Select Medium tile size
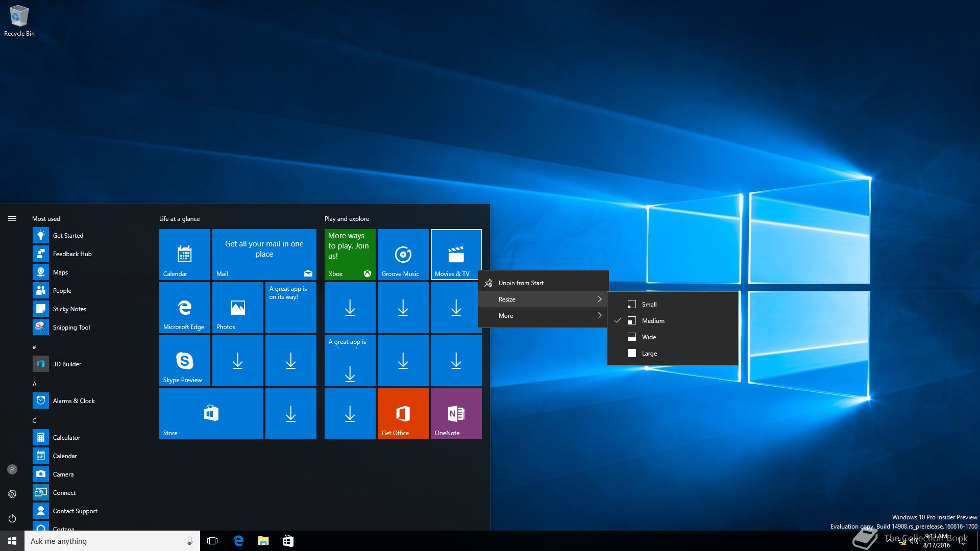 tap(673, 320)
